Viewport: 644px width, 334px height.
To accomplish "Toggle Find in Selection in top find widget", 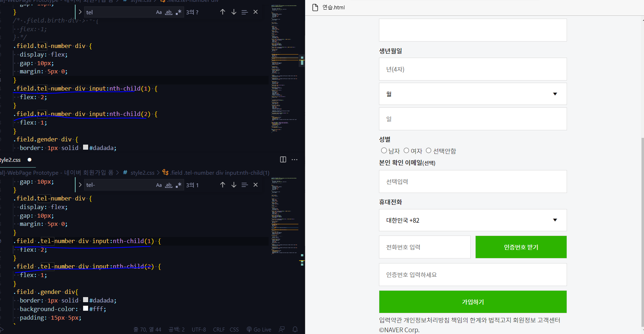I will coord(245,12).
